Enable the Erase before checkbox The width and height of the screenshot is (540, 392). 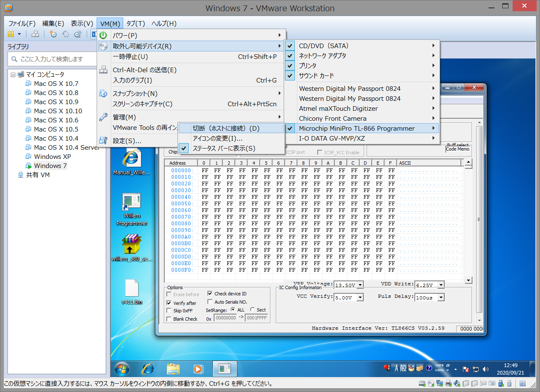(169, 294)
